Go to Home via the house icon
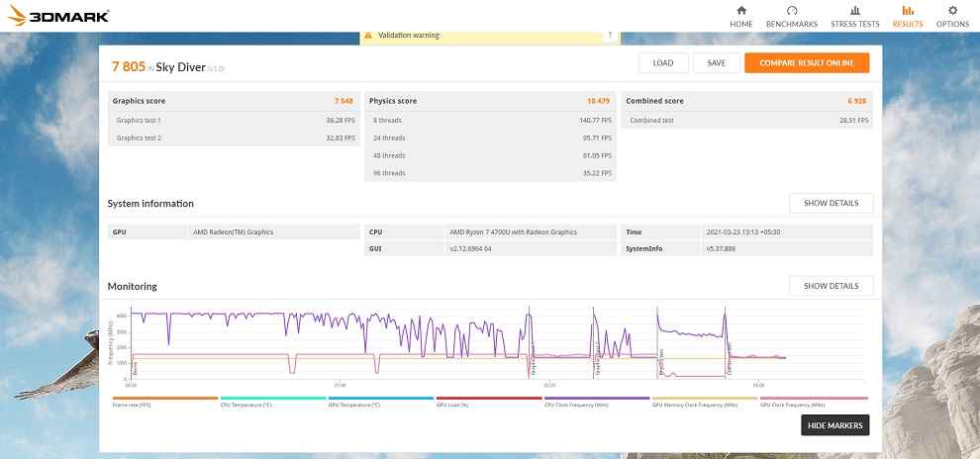This screenshot has width=980, height=459. pos(741,11)
